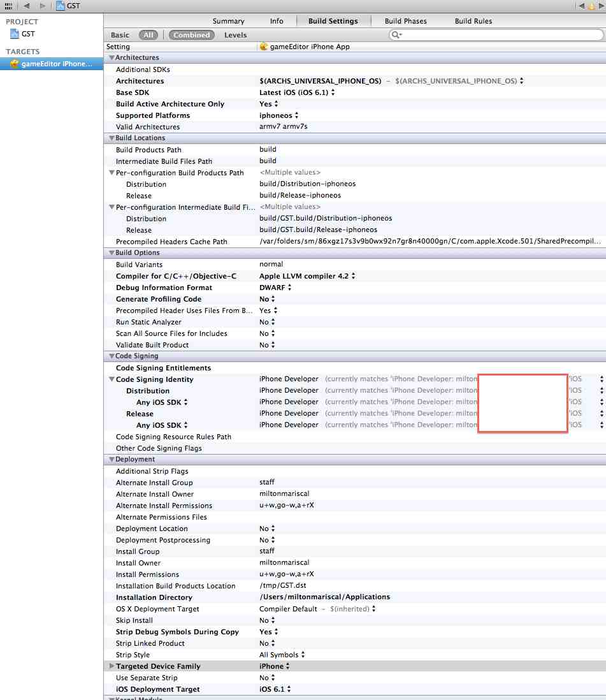
Task: Switch to the Summary tab
Action: (228, 21)
